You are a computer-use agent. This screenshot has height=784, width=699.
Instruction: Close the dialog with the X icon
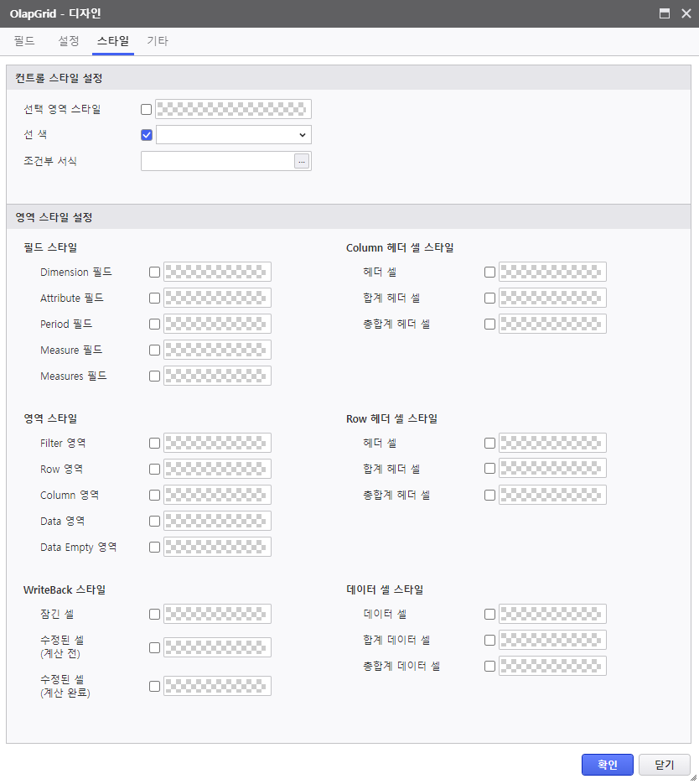pyautogui.click(x=686, y=13)
